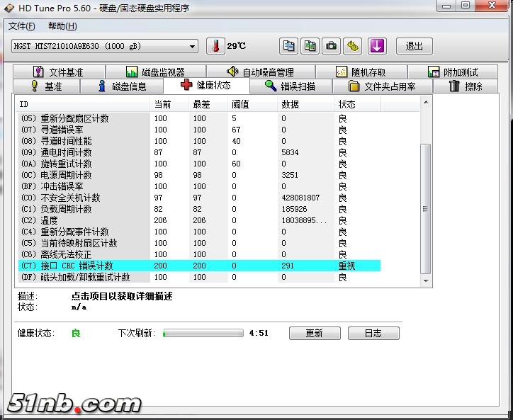Viewport: 513px width, 420px height.
Task: Open the options icon in toolbar
Action: tap(353, 46)
